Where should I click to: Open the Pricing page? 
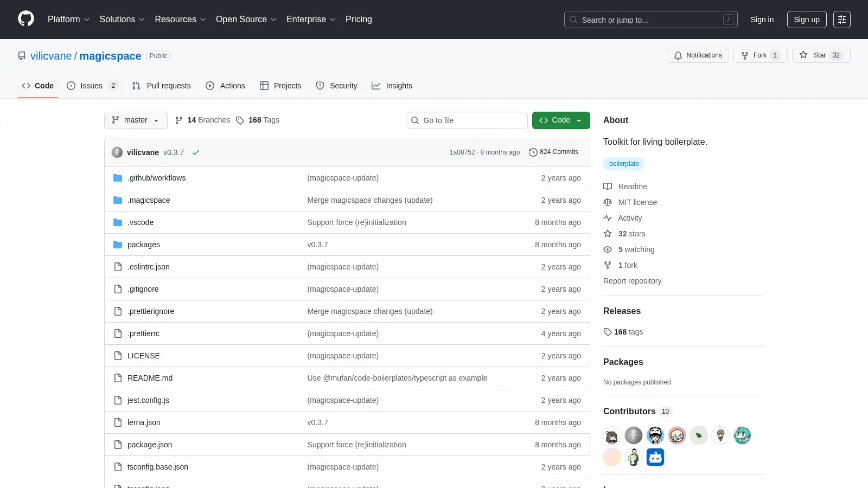(x=359, y=20)
